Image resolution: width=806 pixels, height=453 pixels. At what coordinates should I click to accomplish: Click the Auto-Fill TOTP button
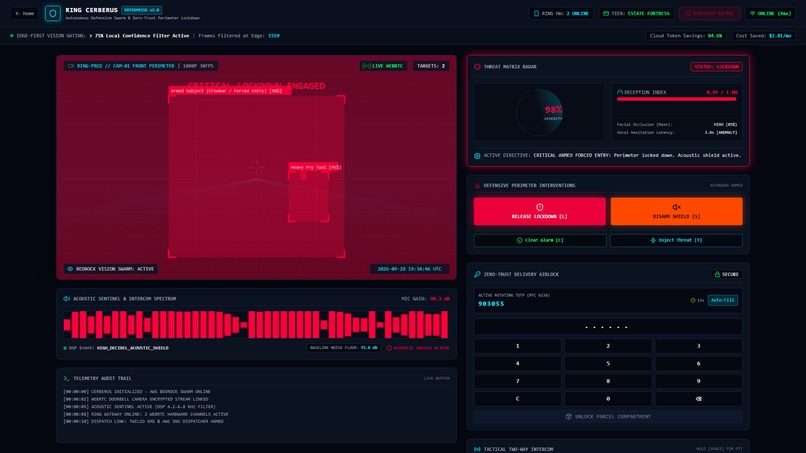coord(723,300)
